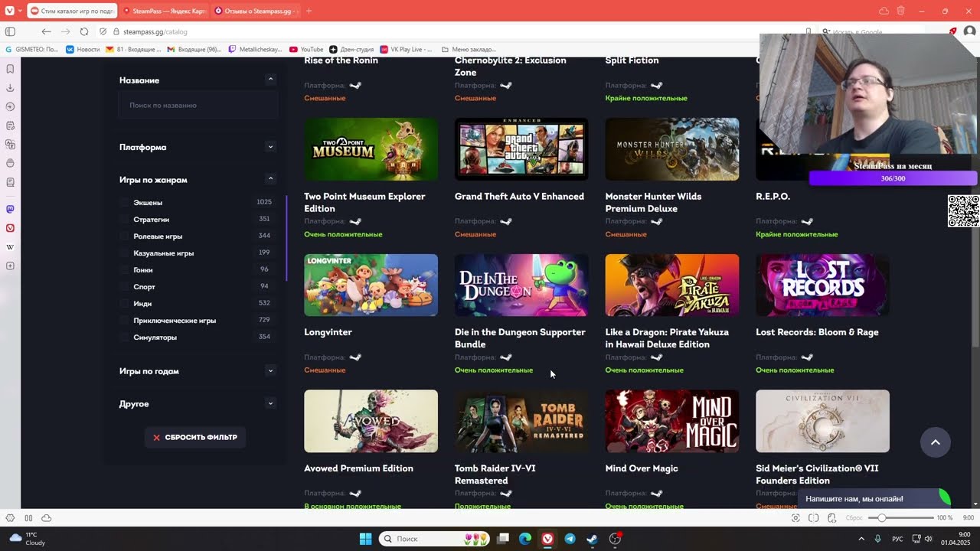This screenshot has width=980, height=551.
Task: Open the Vivaldi main menu icon
Action: [9, 11]
